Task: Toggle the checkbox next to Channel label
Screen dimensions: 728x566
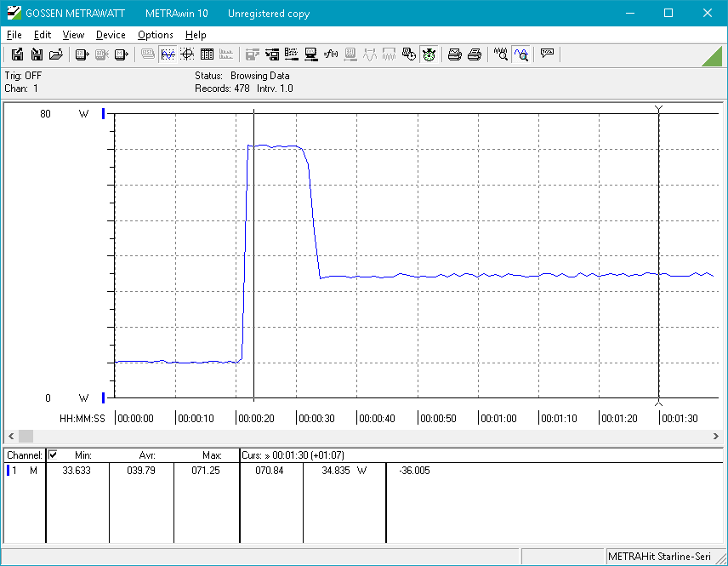Action: (53, 455)
